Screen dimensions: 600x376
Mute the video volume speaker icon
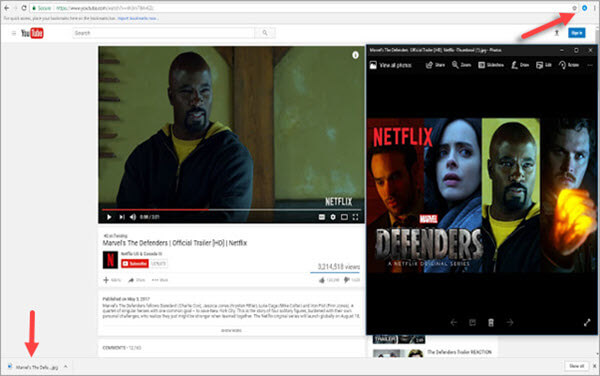pos(133,217)
